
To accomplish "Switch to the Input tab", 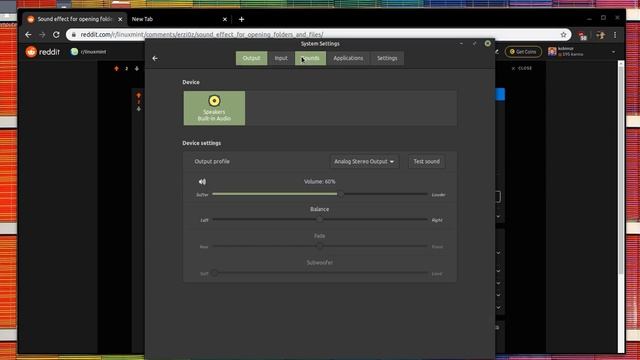I will 281,58.
